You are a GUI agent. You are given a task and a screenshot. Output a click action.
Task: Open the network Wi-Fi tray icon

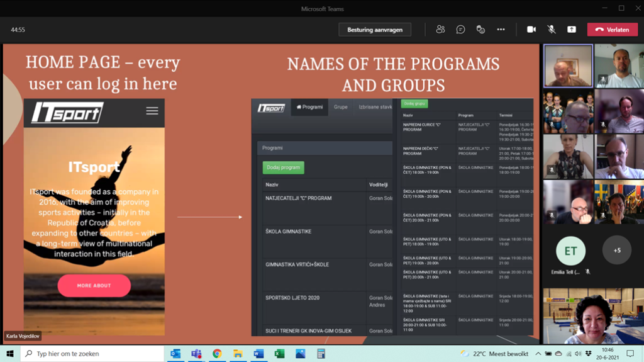(x=569, y=353)
